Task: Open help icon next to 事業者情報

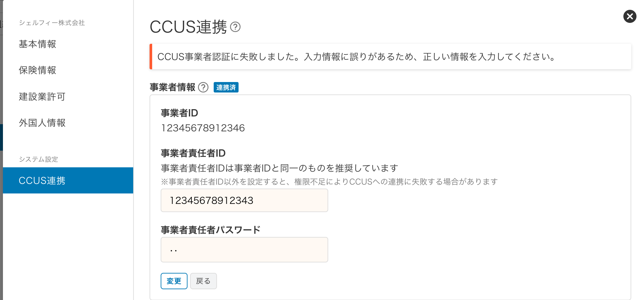Action: pos(203,87)
